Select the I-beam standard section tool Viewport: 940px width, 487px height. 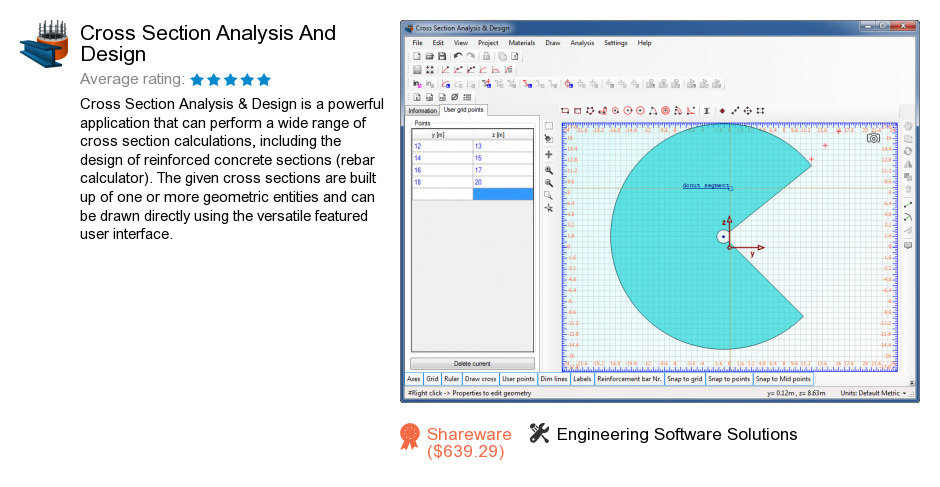point(707,110)
